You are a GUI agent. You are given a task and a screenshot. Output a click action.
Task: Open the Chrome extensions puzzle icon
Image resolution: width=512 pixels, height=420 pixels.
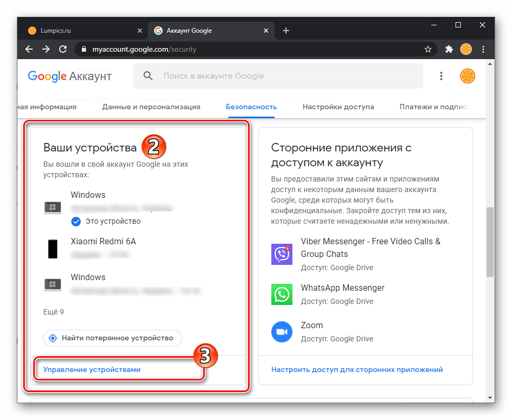[x=449, y=49]
